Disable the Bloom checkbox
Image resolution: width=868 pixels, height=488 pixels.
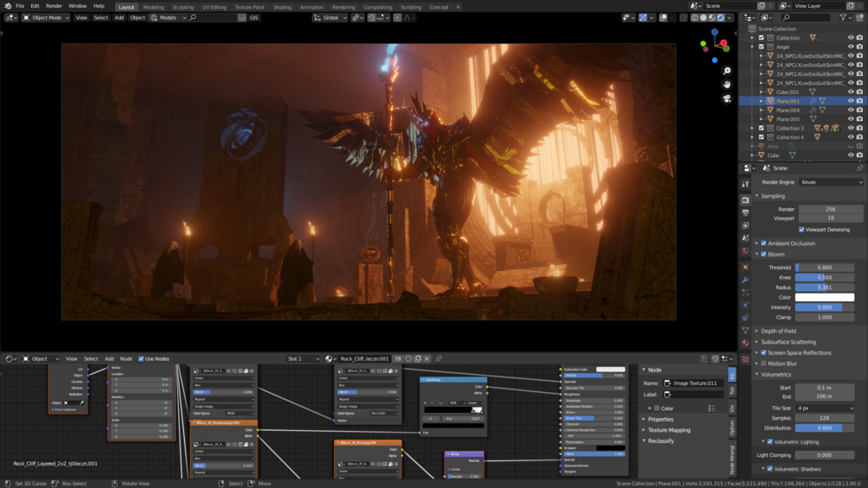(x=763, y=255)
